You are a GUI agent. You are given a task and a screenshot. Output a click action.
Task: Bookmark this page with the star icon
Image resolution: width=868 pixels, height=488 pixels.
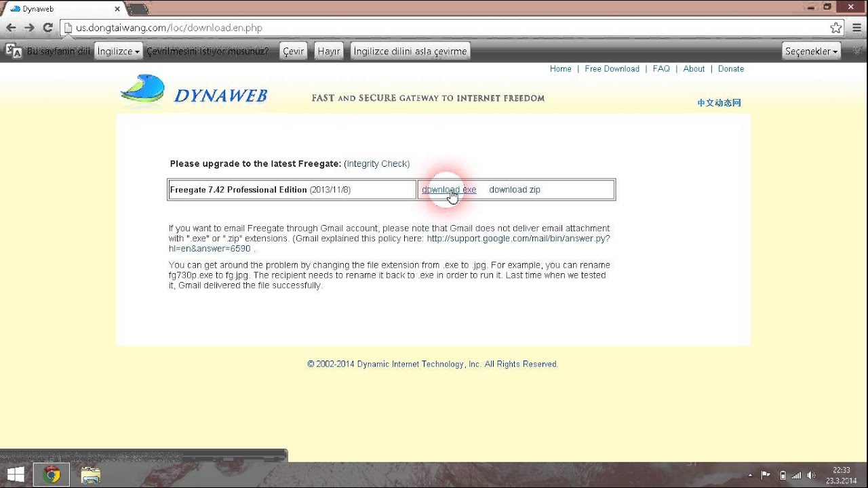click(836, 28)
